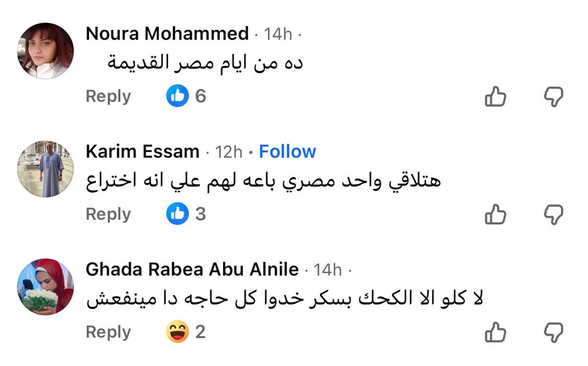Dislike Karim Essam's comment with thumbs down
Screen dimensions: 588x366
click(554, 215)
